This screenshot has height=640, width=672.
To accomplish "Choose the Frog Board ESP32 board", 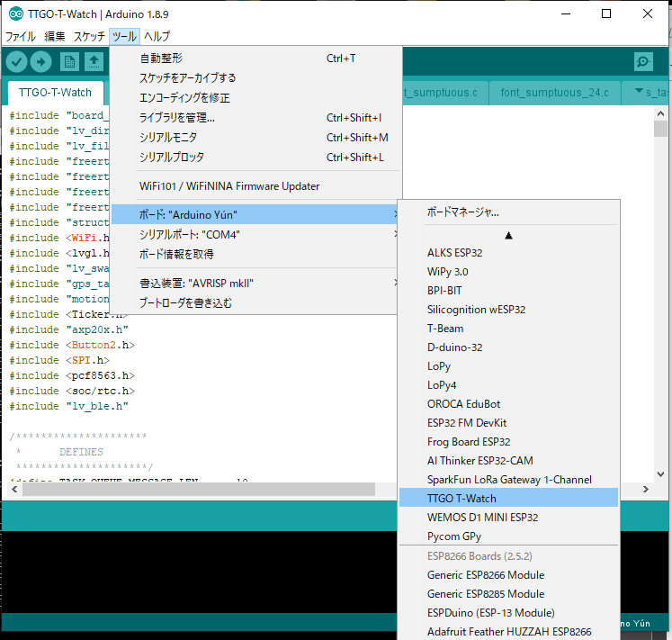I will click(x=508, y=441).
